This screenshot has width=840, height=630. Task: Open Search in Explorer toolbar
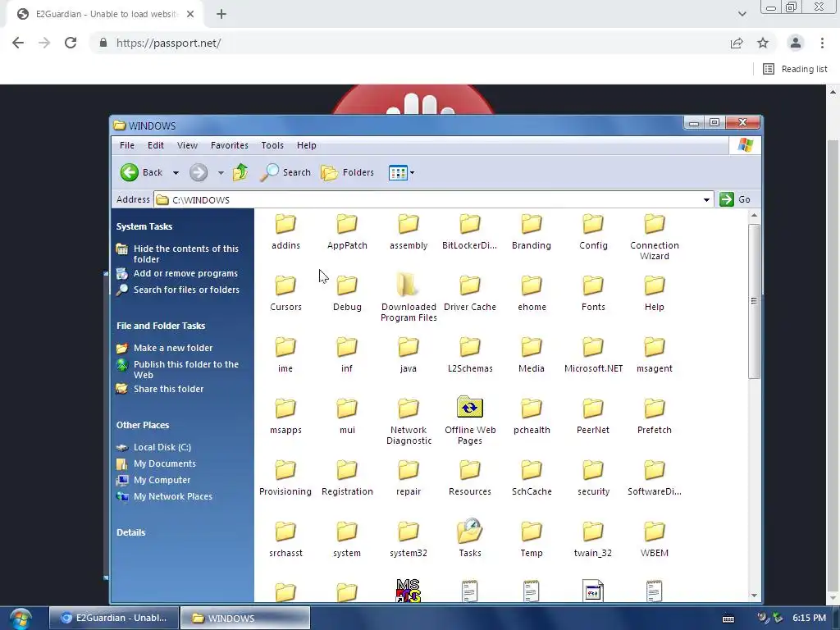[x=285, y=172]
